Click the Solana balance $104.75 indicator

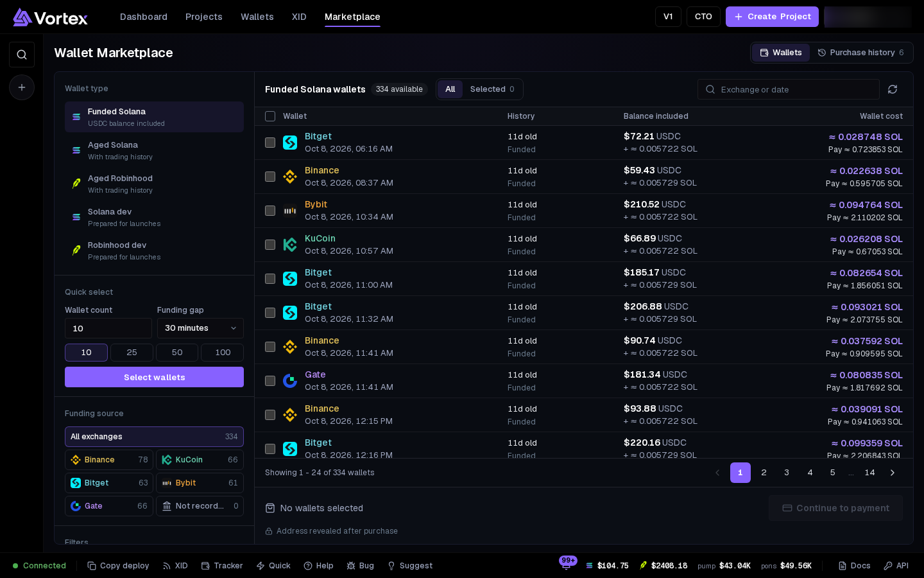[607, 566]
